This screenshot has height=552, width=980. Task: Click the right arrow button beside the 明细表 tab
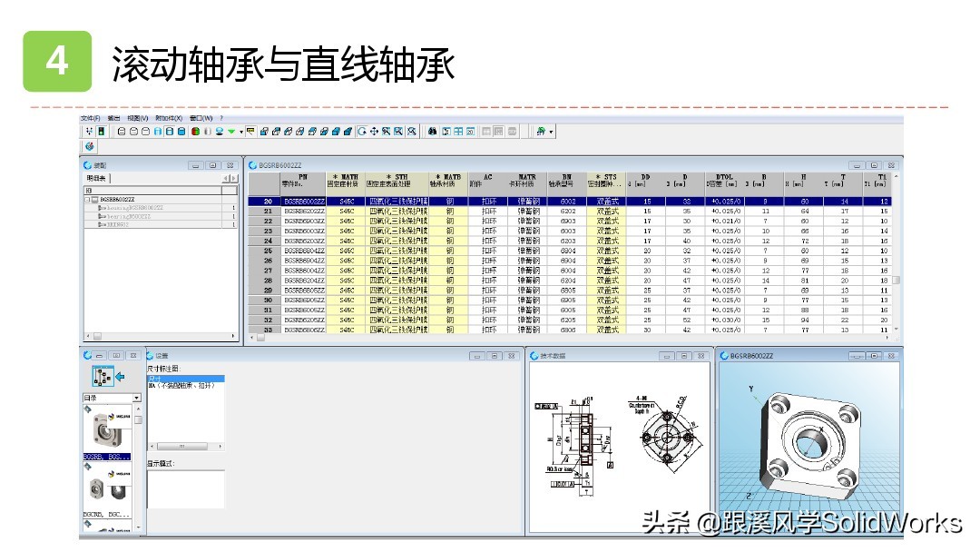click(233, 178)
